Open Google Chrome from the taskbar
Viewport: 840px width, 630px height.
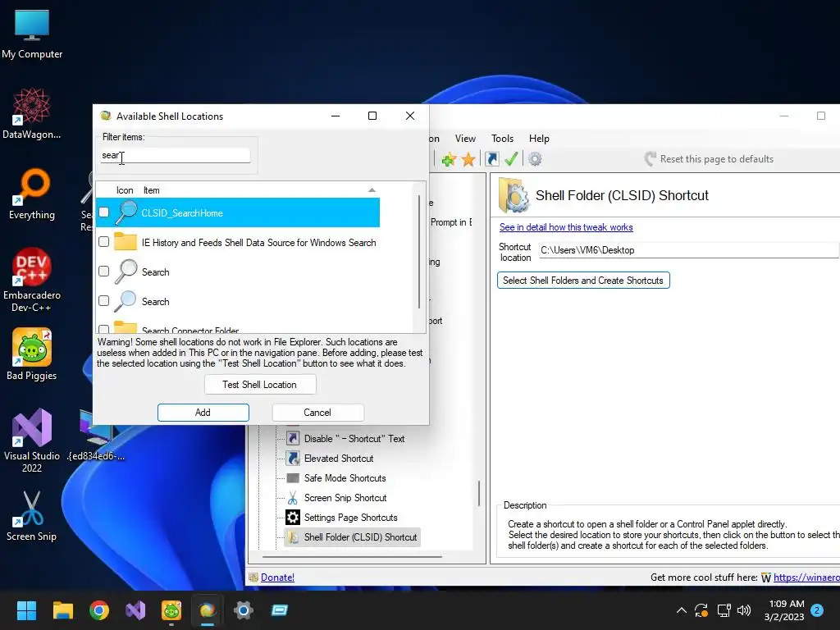pos(99,610)
